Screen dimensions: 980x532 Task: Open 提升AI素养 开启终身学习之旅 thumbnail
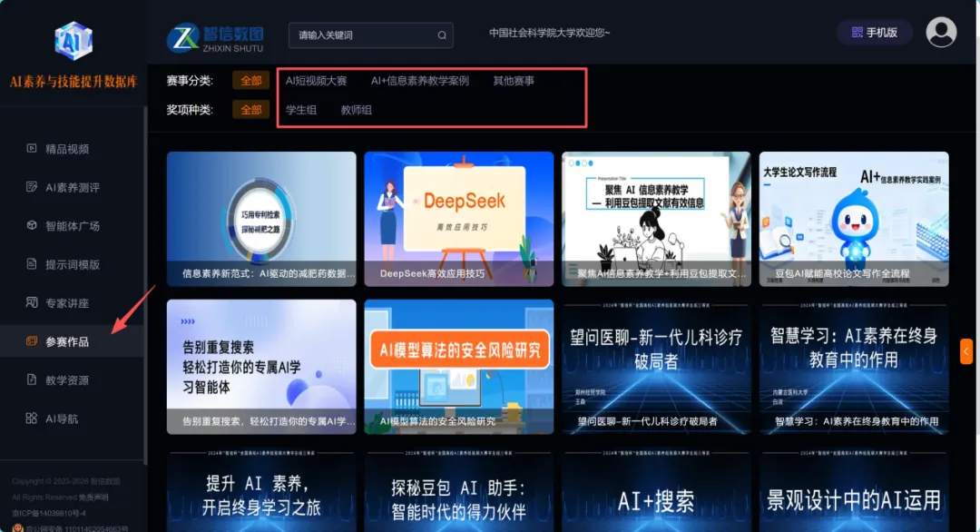coord(261,490)
